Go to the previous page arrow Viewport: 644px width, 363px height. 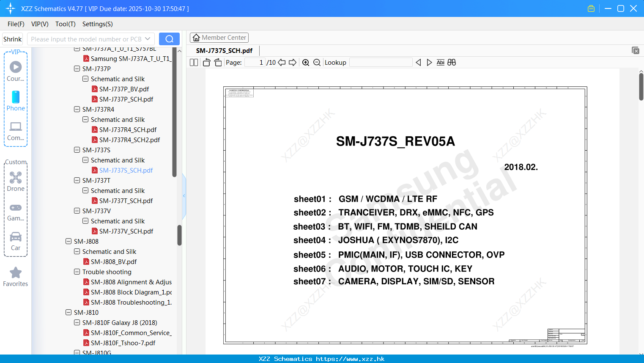282,63
